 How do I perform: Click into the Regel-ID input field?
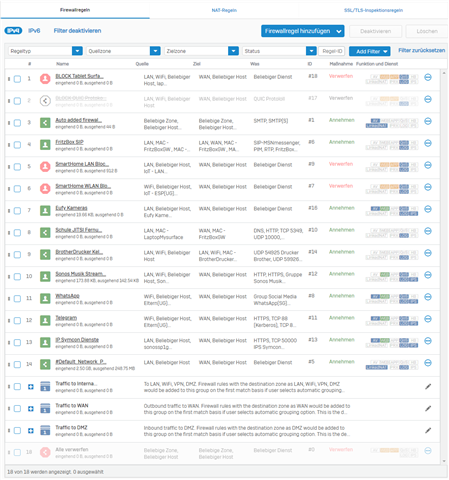(332, 51)
